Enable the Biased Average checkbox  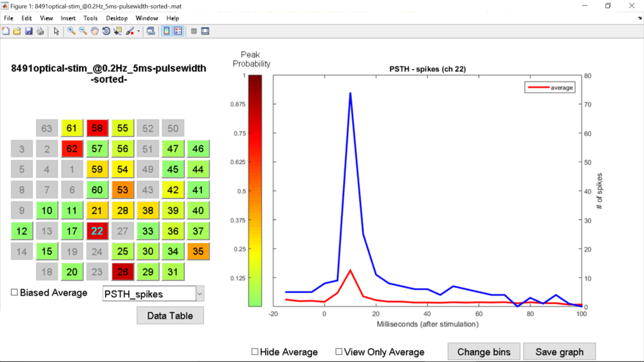pos(15,293)
